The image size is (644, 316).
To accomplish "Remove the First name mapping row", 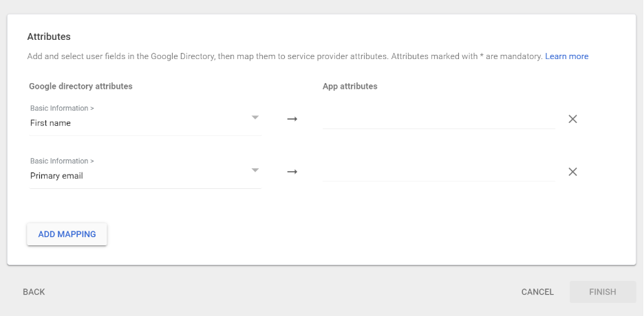I will (x=572, y=119).
